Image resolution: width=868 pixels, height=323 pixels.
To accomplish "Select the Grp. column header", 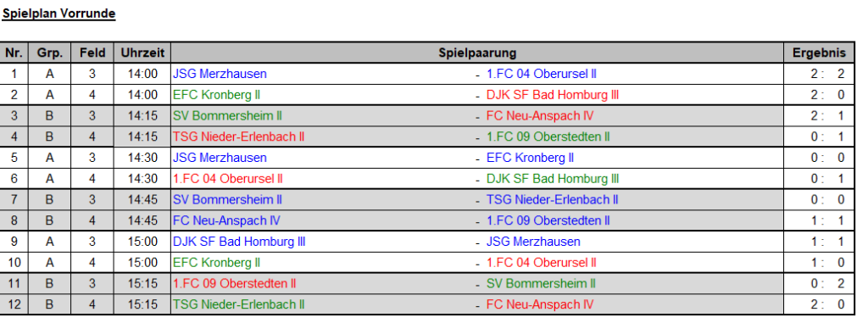I will click(x=50, y=53).
